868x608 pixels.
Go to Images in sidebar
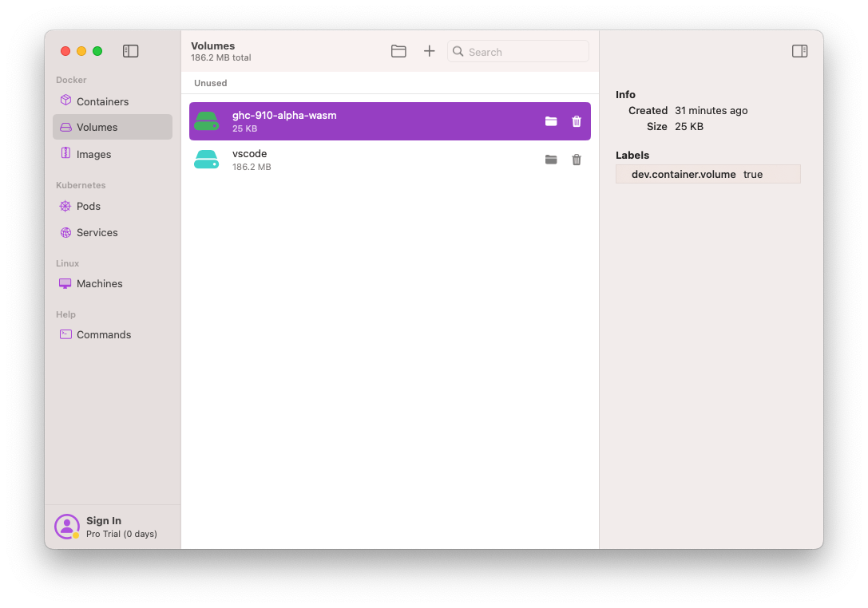pyautogui.click(x=113, y=154)
